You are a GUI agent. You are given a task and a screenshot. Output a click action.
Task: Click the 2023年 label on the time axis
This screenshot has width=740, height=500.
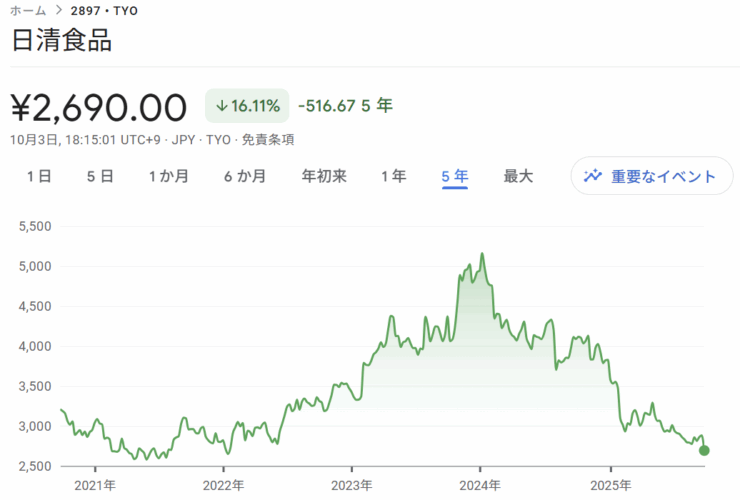pyautogui.click(x=352, y=486)
